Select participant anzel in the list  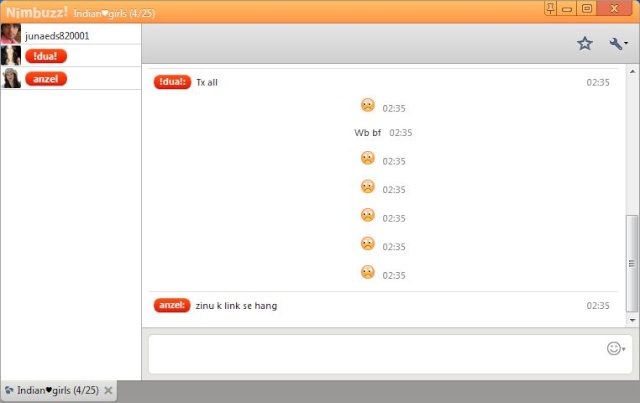click(x=71, y=78)
